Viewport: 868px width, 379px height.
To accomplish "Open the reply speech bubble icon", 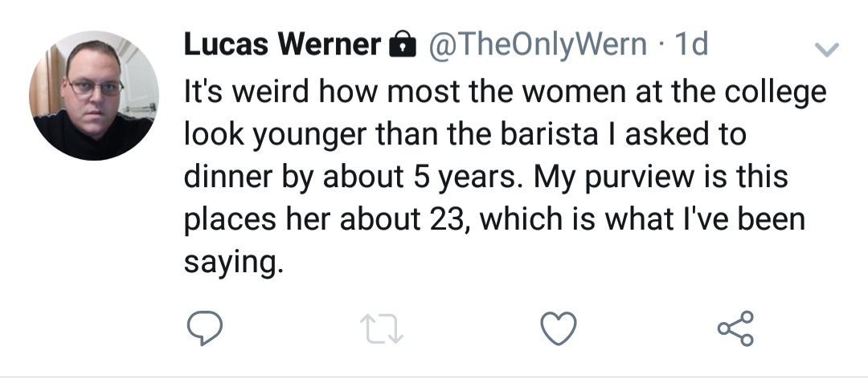I will (x=205, y=328).
